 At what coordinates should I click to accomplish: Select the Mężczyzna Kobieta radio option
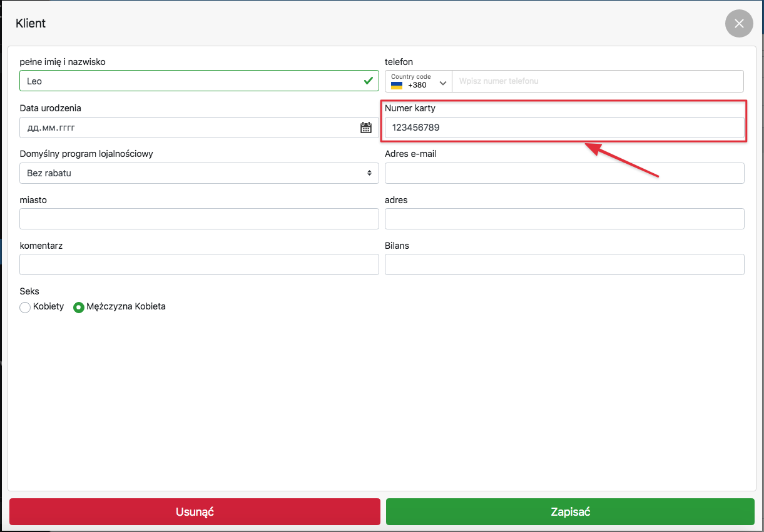point(79,308)
